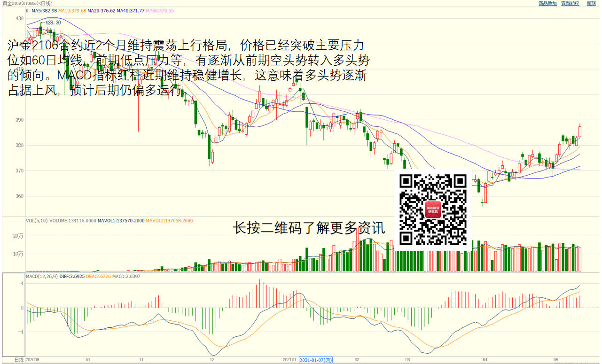The height and width of the screenshot is (364, 602).
Task: Open the 商品叠加 overlay link
Action: click(547, 3)
